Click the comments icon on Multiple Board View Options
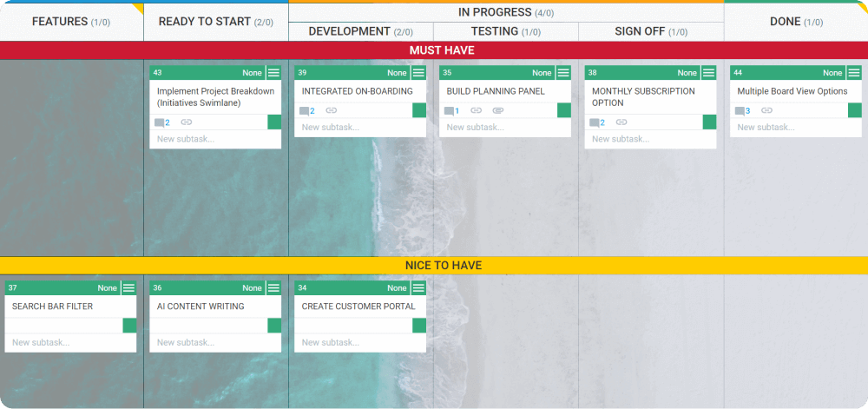The width and height of the screenshot is (868, 409). click(740, 111)
